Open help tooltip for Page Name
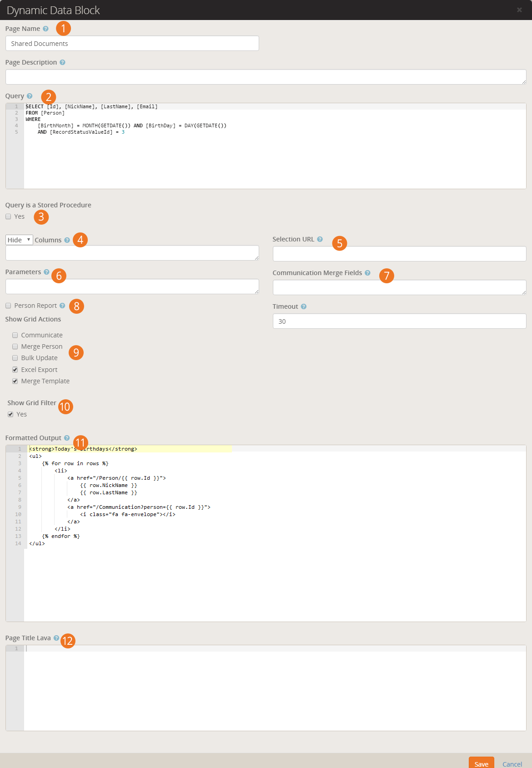The image size is (532, 768). [45, 29]
